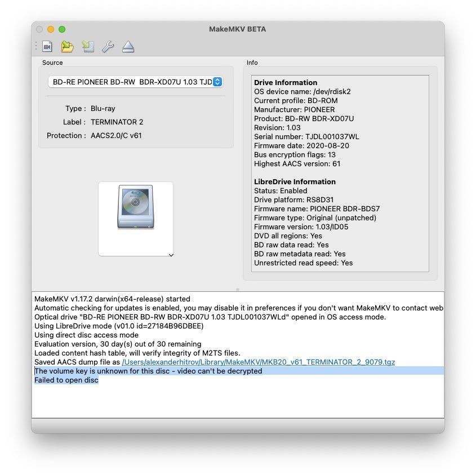Viewport: 476px width, 475px height.
Task: Click the yellow minimize window button
Action: pos(51,29)
